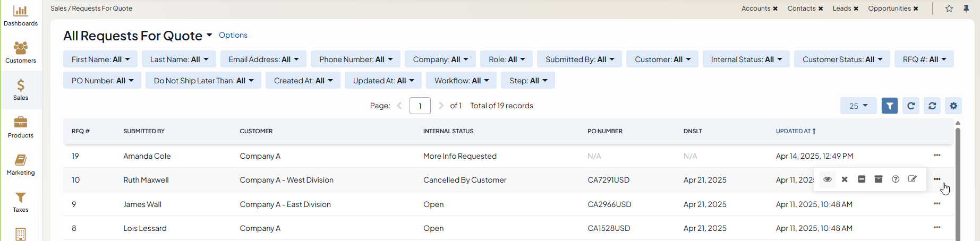This screenshot has width=980, height=241.
Task: Click the page number input field
Action: pos(420,106)
